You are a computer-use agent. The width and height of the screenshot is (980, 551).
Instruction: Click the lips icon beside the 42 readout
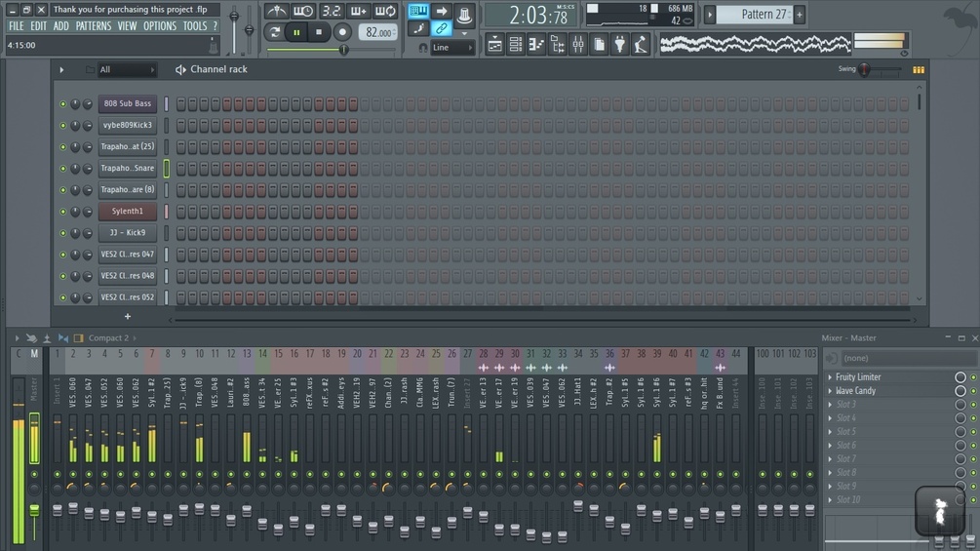click(x=688, y=20)
